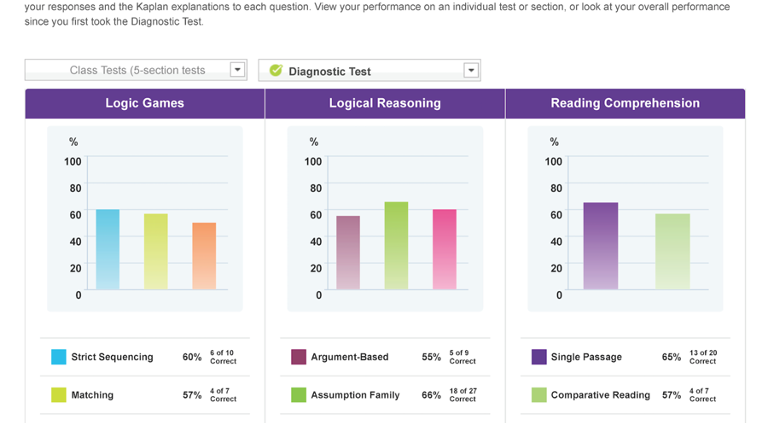Open the Strict Sequencing category
The width and height of the screenshot is (774, 423).
click(112, 357)
